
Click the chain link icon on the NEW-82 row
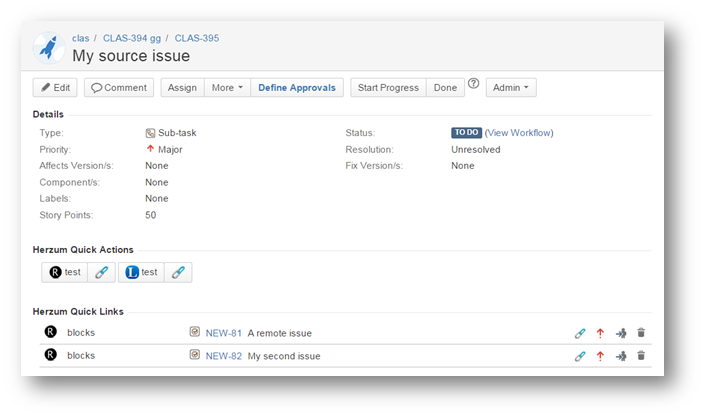point(580,355)
